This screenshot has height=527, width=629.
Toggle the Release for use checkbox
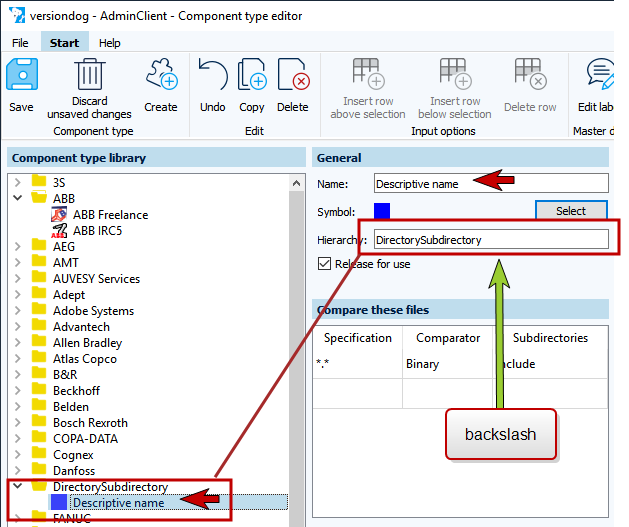point(324,264)
